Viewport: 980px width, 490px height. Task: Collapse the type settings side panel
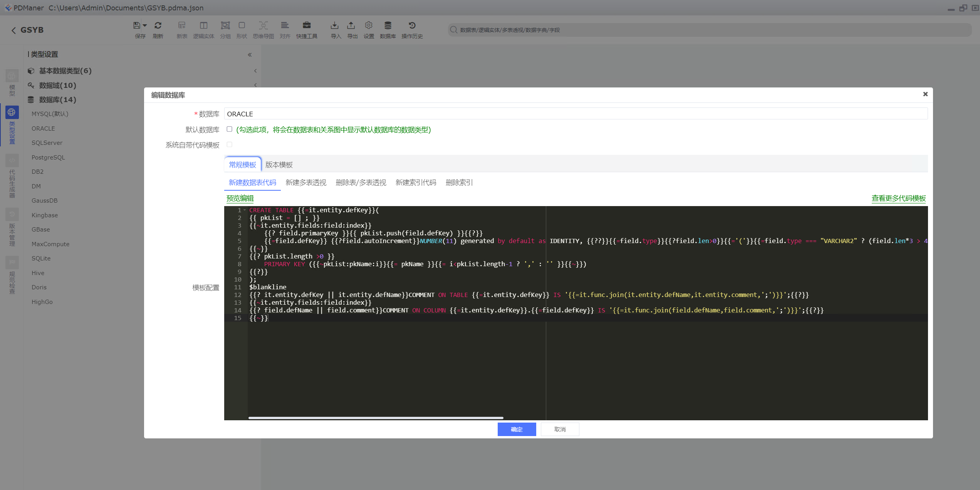[250, 55]
